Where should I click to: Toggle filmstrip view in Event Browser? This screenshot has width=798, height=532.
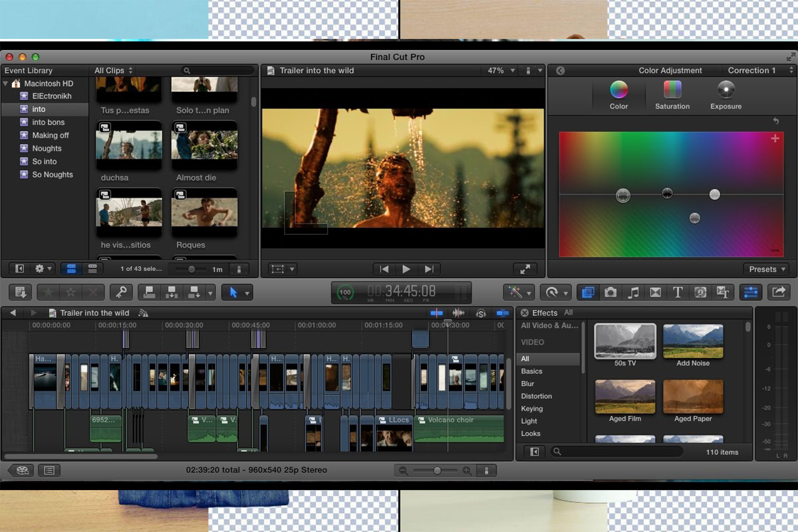[x=71, y=269]
